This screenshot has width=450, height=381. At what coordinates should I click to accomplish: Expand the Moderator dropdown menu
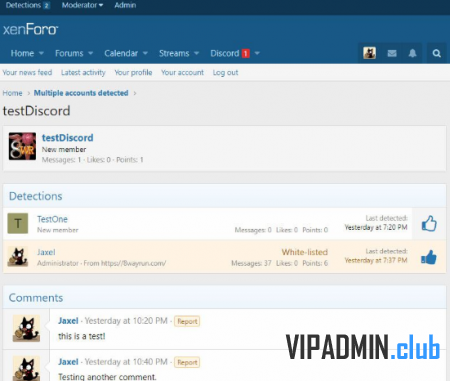coord(82,5)
